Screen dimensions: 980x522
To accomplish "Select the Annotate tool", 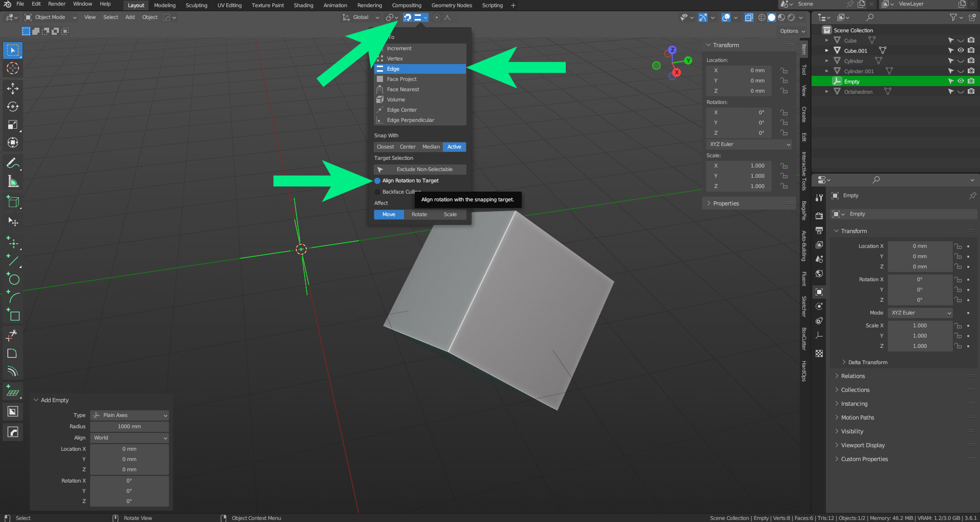I will coord(13,163).
